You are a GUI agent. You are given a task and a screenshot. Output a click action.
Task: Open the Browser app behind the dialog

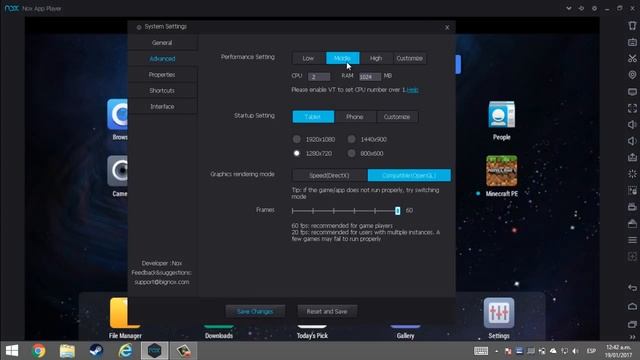point(118,114)
